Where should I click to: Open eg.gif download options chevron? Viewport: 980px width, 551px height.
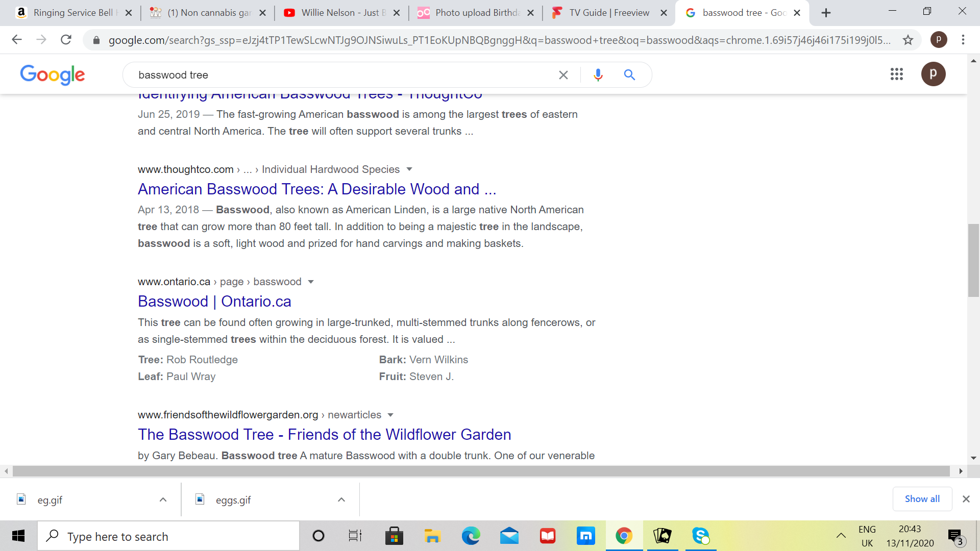tap(163, 499)
